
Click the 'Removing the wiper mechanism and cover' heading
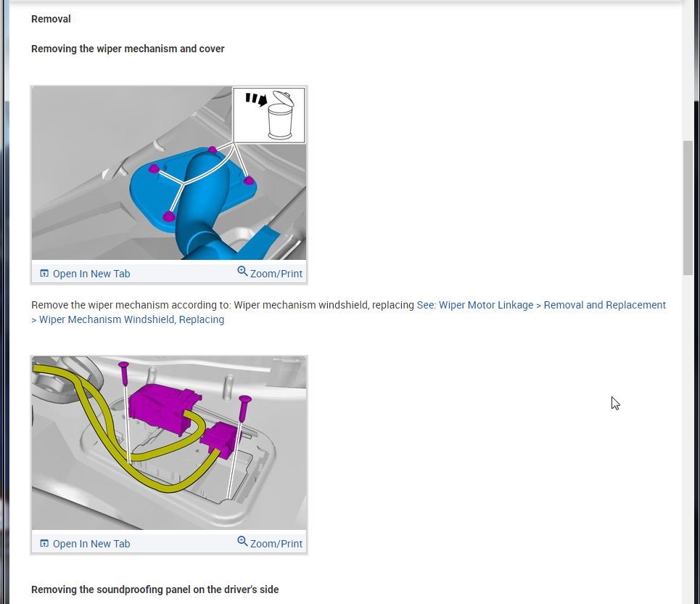coord(128,49)
